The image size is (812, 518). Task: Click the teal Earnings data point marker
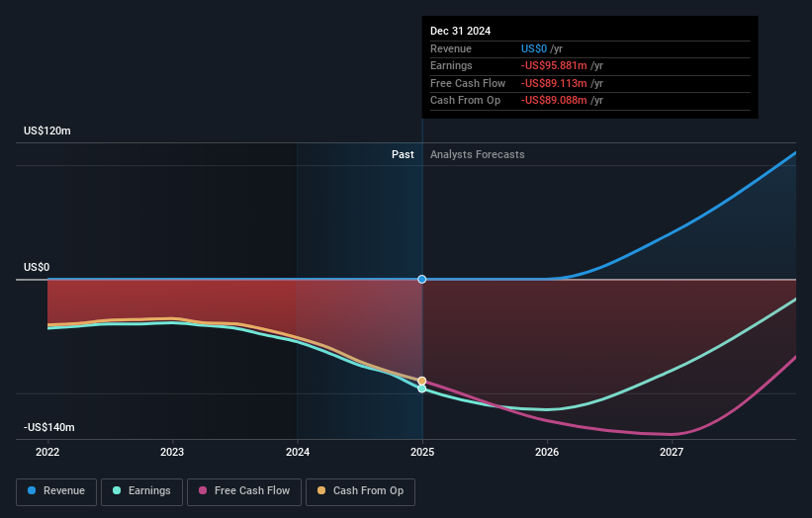[422, 388]
